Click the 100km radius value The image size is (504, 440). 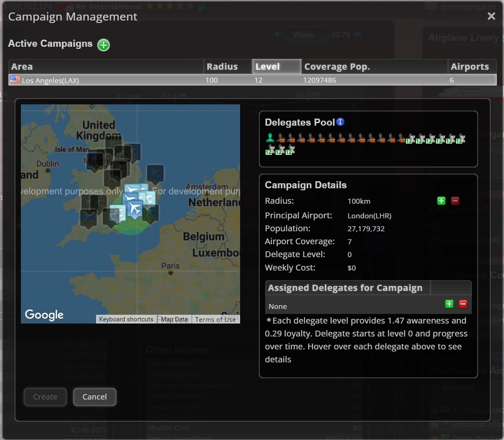pos(359,201)
